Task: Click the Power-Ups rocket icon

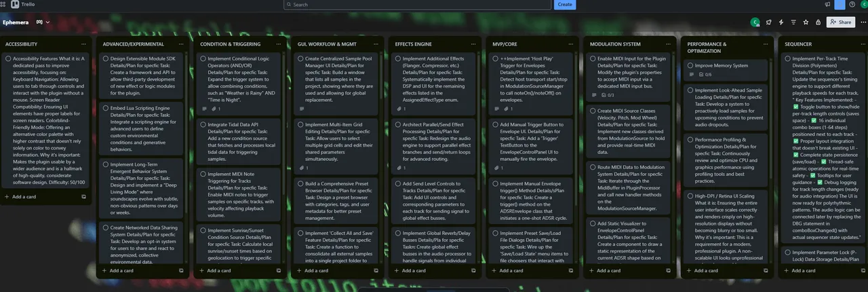Action: coord(768,22)
